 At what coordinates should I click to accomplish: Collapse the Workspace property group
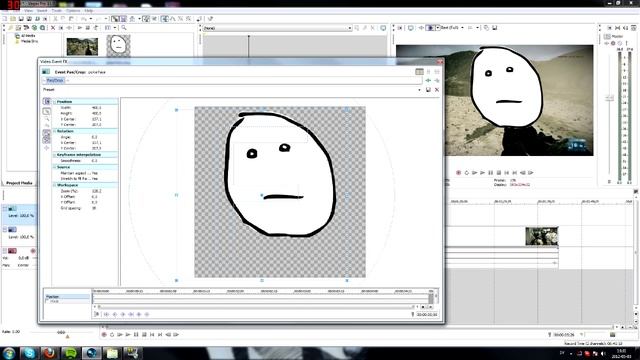54,185
